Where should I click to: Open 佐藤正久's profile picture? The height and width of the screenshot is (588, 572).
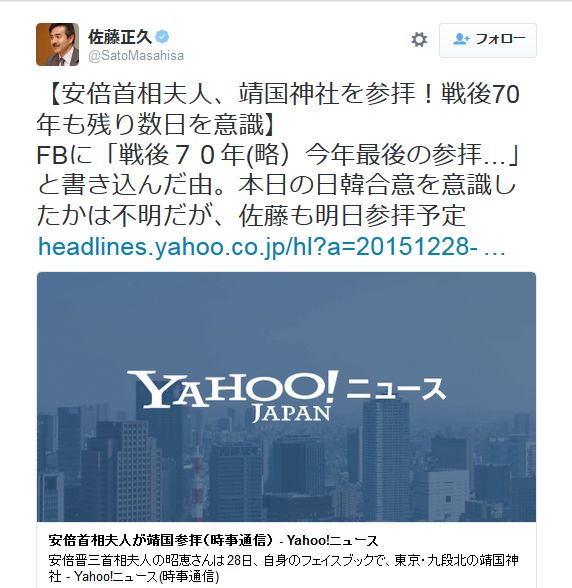[57, 44]
